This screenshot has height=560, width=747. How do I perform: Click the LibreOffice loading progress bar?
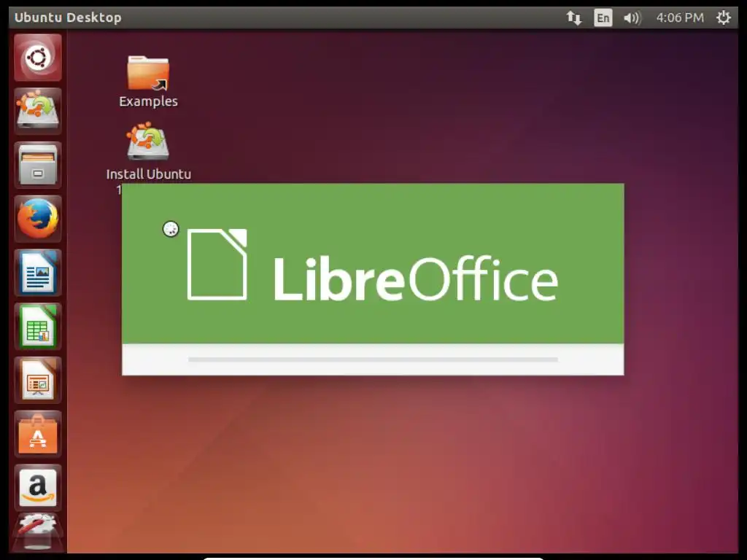(x=373, y=359)
